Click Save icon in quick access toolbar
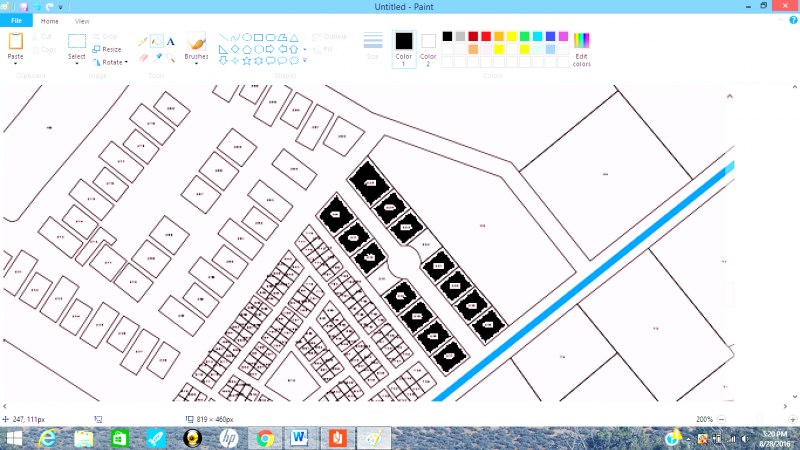Viewport: 800px width, 450px height. (x=23, y=7)
